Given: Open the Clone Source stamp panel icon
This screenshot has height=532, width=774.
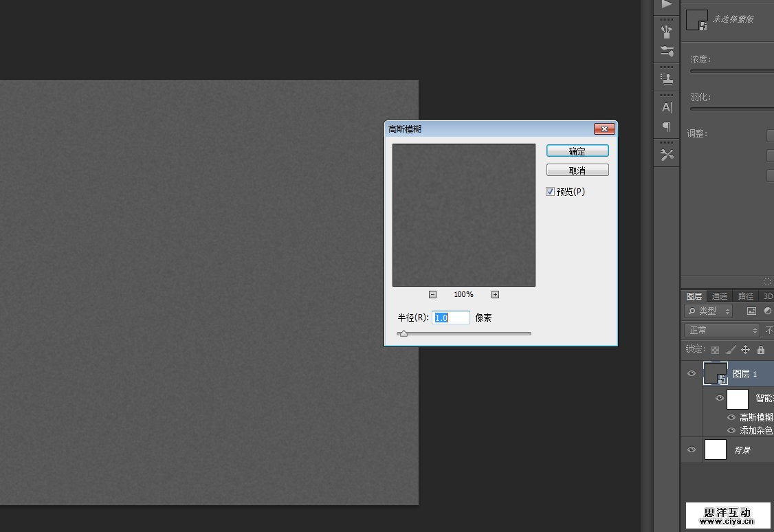Looking at the screenshot, I should 666,78.
